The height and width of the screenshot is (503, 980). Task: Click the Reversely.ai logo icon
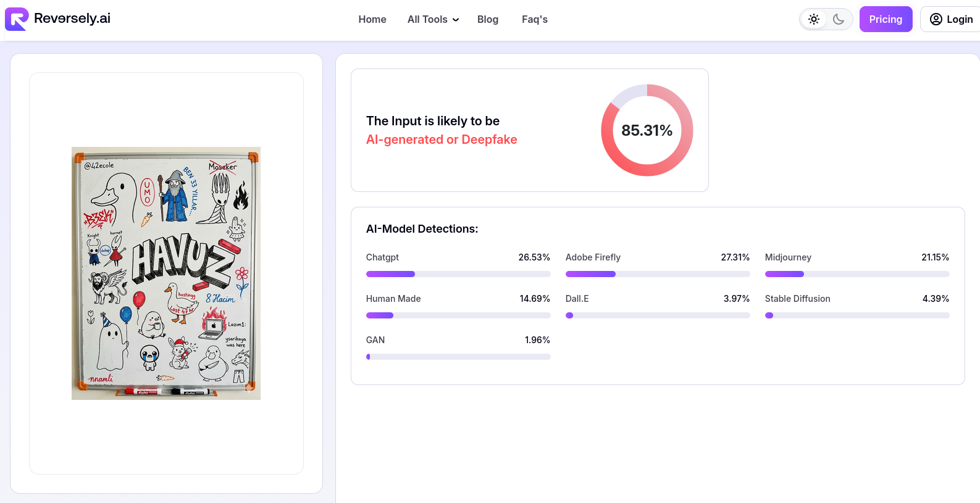[17, 19]
